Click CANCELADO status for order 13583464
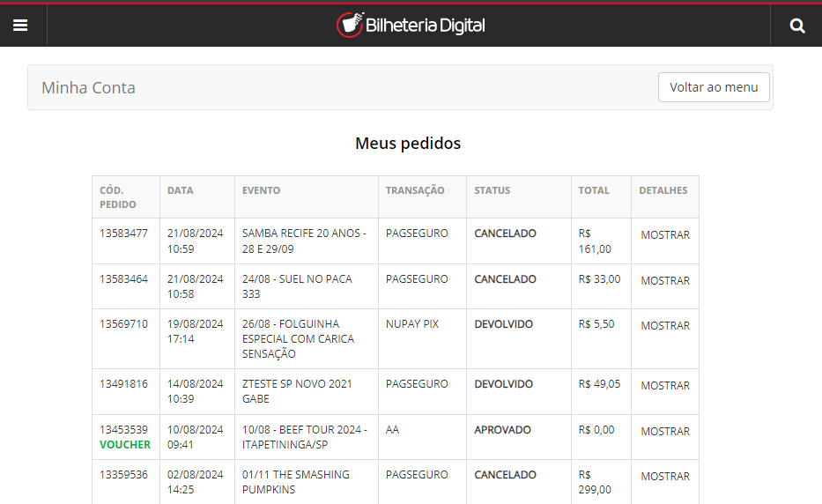This screenshot has height=504, width=822. (505, 279)
